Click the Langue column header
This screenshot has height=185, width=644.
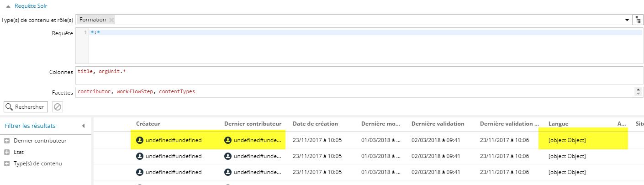tap(558, 124)
